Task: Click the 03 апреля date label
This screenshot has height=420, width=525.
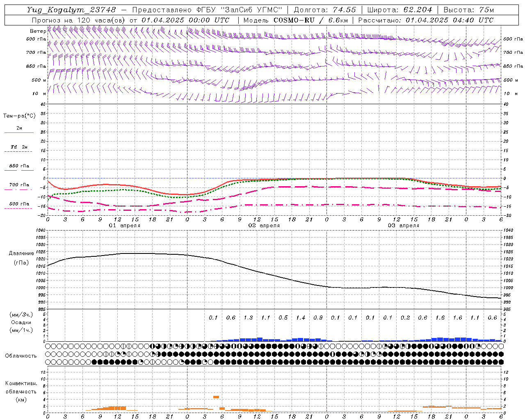Action: click(x=404, y=226)
